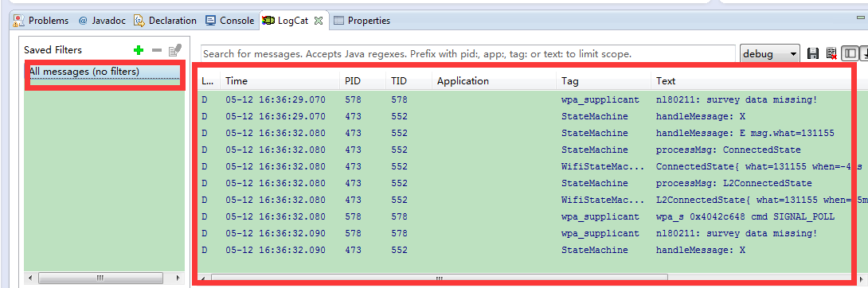Screen dimensions: 868x288
Task: Clear the log with red-X icon
Action: pos(831,53)
